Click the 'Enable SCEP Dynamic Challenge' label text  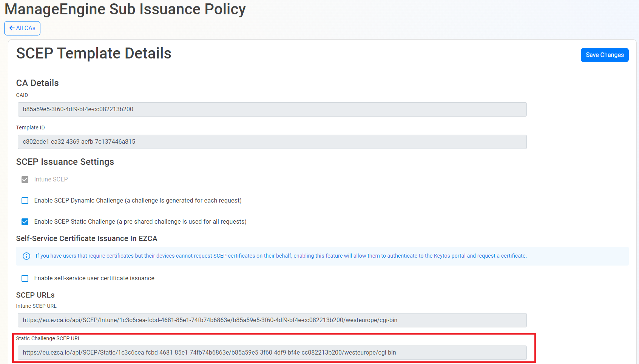click(138, 201)
